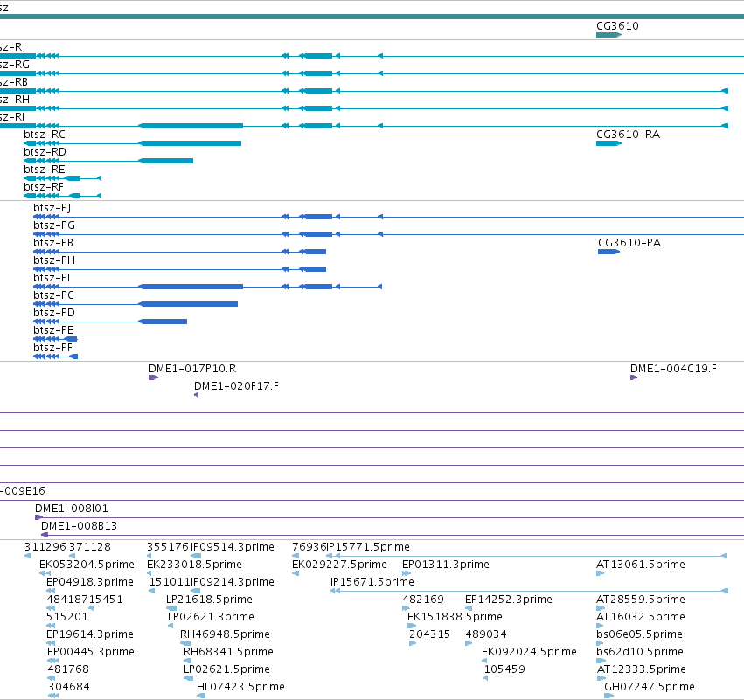This screenshot has height=700, width=744.
Task: Select EST EK053204.5prime
Action: (87, 565)
